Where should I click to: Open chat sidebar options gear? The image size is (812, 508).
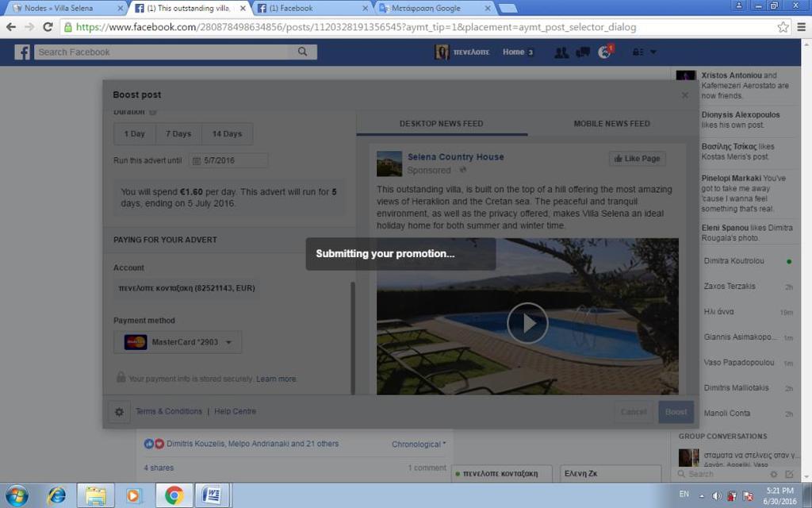[x=774, y=475]
